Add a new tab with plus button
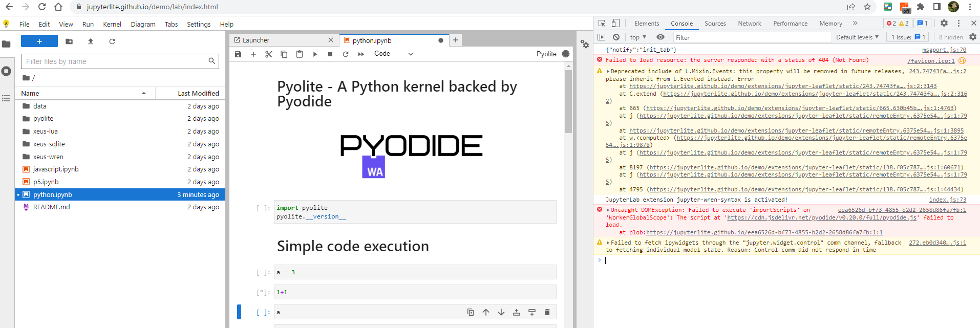The image size is (980, 328). (456, 40)
